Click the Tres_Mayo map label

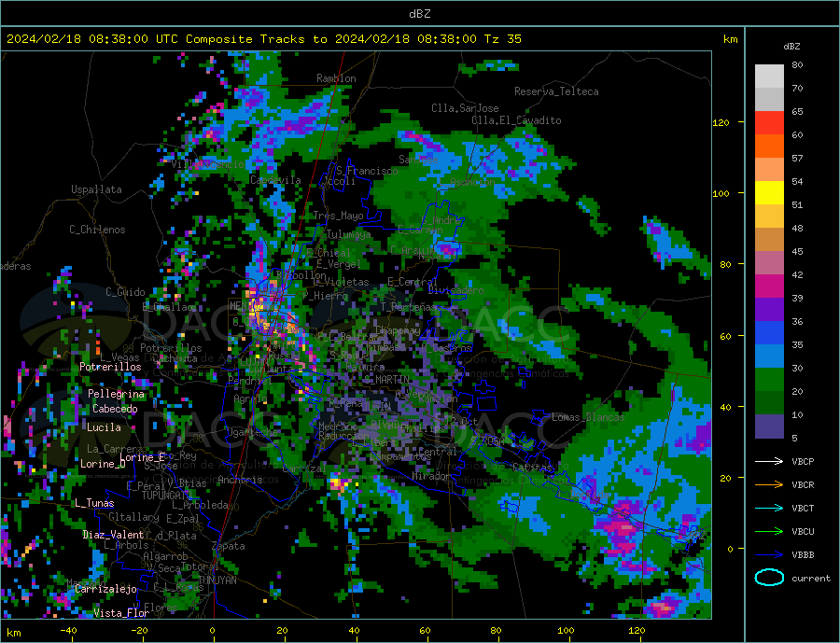(338, 216)
